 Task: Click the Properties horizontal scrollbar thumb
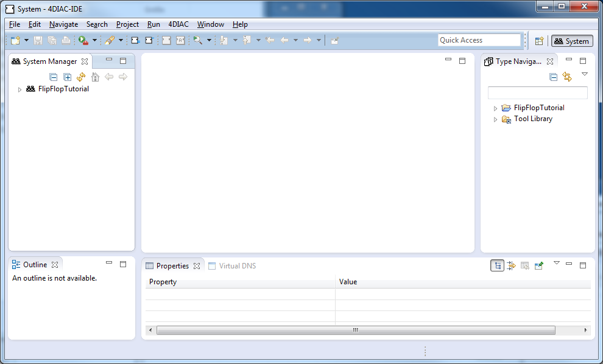[356, 330]
